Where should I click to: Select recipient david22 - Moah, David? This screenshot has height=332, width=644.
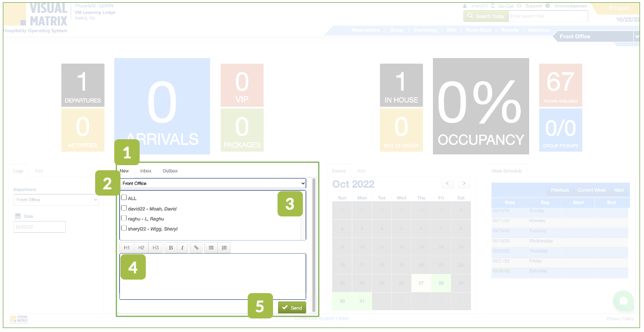[x=124, y=208]
